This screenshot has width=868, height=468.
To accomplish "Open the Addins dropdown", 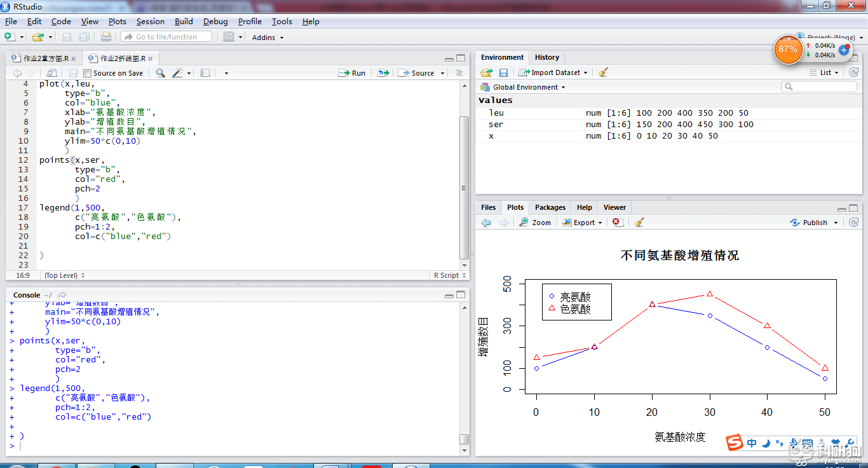I will (x=268, y=38).
